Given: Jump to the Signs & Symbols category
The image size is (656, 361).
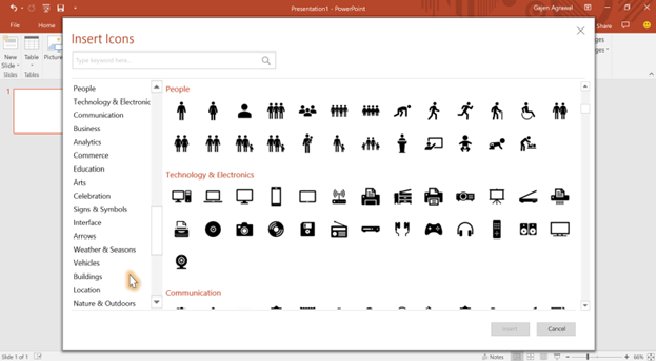Looking at the screenshot, I should tap(100, 209).
